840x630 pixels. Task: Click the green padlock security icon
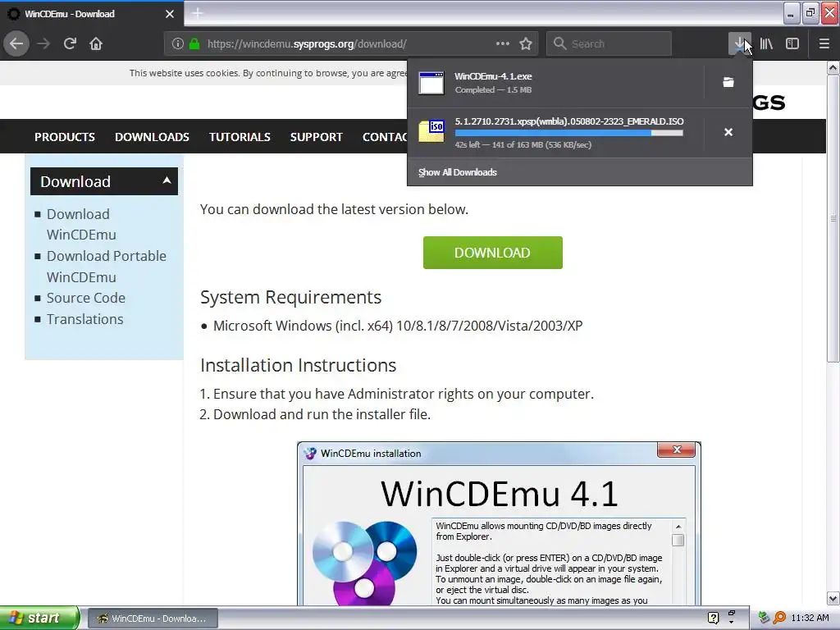tap(194, 44)
